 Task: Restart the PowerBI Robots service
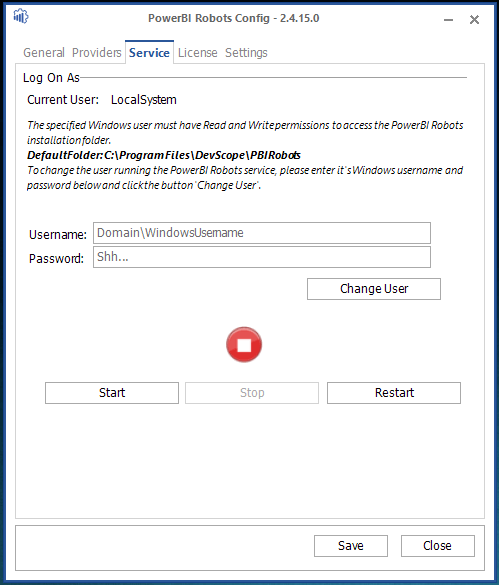[394, 393]
